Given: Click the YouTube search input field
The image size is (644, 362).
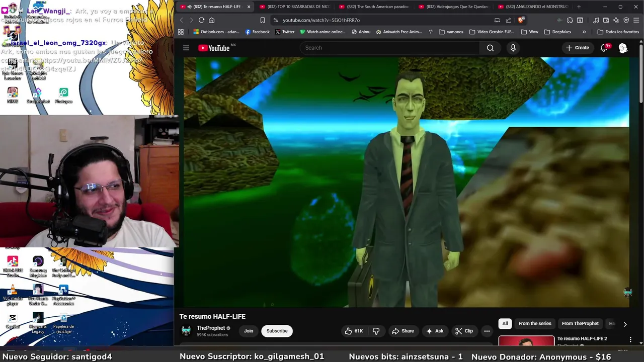Looking at the screenshot, I should point(390,48).
